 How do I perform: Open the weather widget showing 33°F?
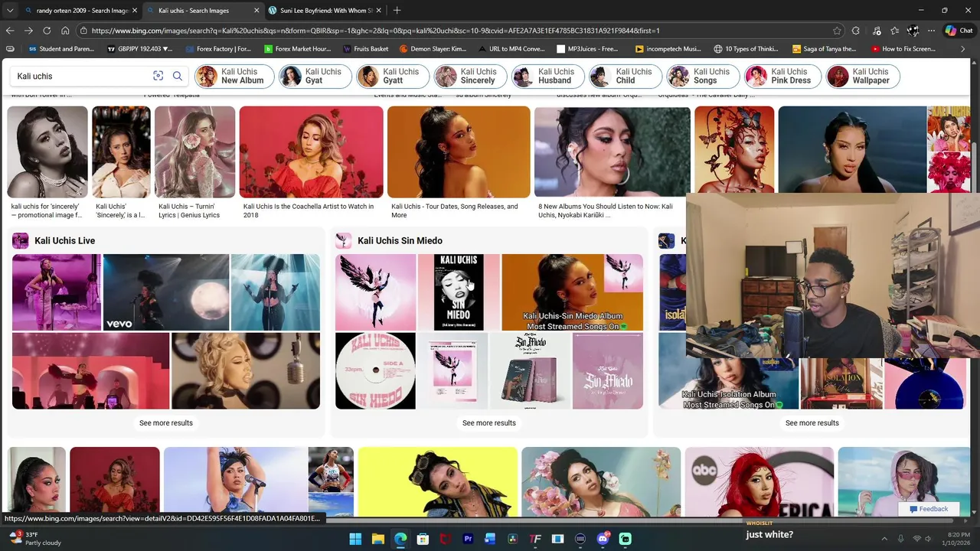(x=34, y=539)
